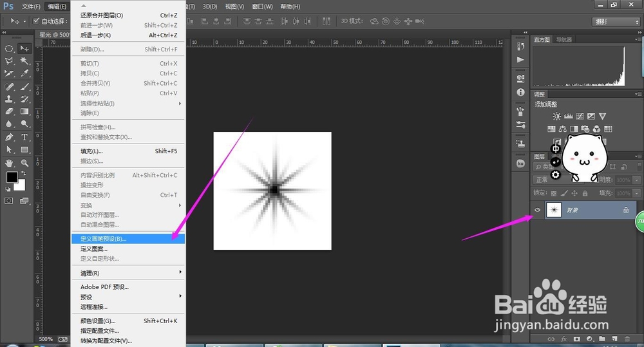
Task: Select the Horizontal Type tool
Action: click(24, 137)
